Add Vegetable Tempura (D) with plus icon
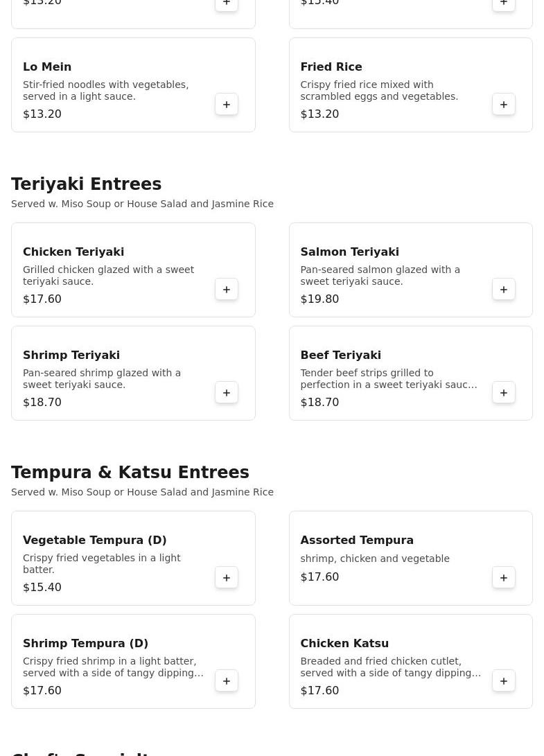Viewport: 544px width, 756px height. (227, 578)
